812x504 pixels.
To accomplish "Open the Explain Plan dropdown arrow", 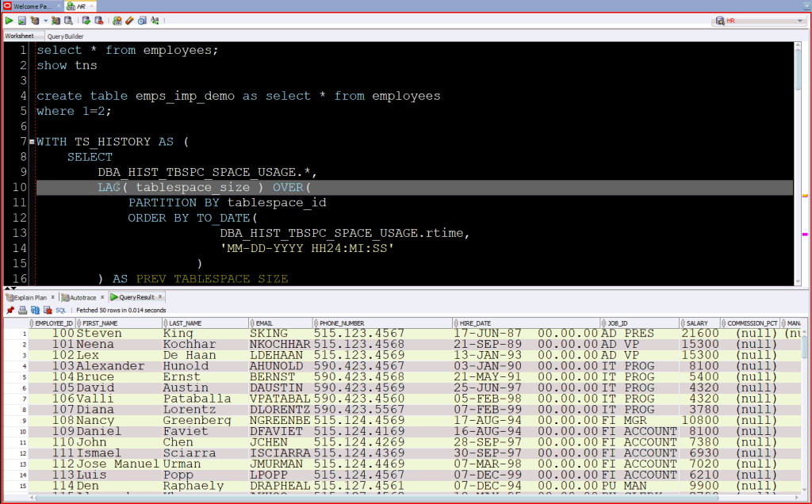I will point(45,21).
